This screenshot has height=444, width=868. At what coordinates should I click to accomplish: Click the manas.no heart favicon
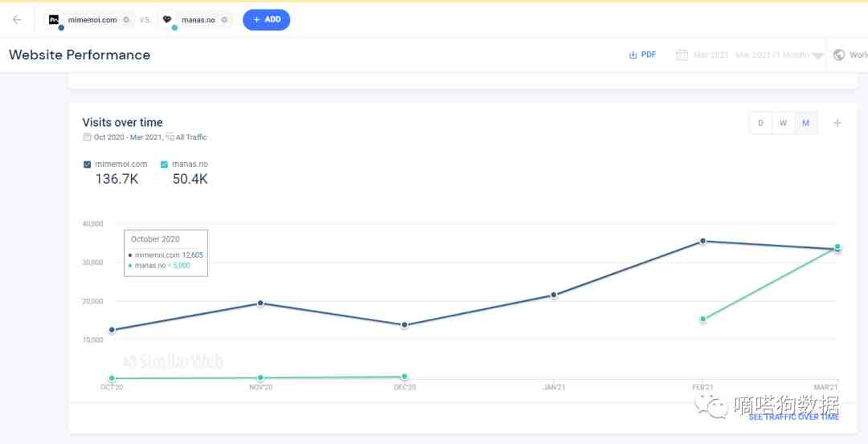[166, 20]
